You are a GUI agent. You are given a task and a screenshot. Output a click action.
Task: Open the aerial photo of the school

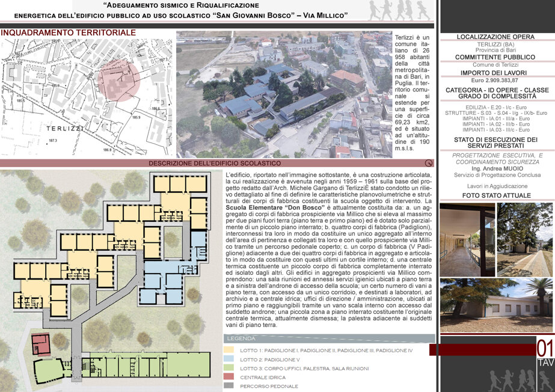pos(284,94)
